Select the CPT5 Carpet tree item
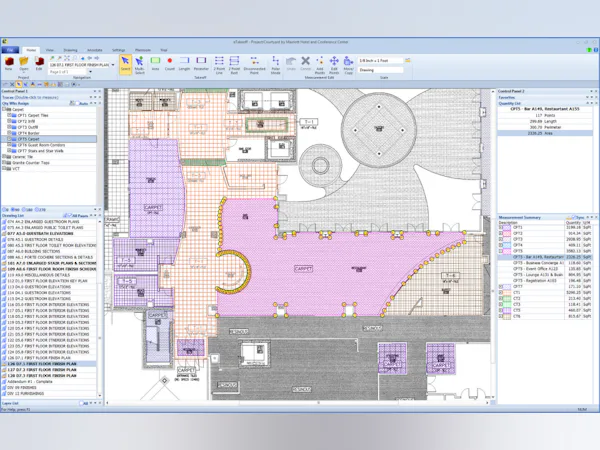Image resolution: width=600 pixels, height=450 pixels. [29, 139]
